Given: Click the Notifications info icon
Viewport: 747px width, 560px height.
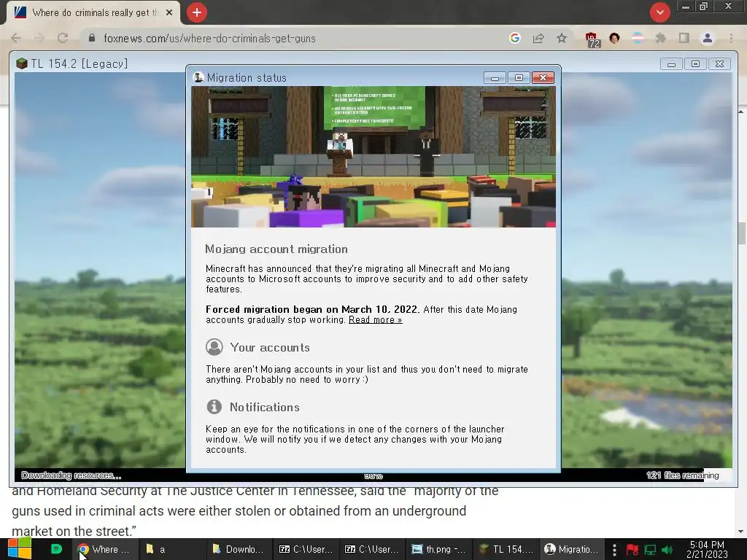Looking at the screenshot, I should click(x=214, y=407).
